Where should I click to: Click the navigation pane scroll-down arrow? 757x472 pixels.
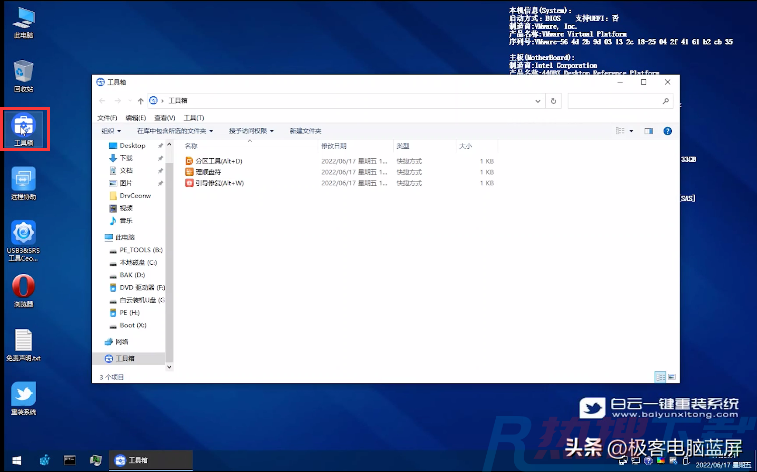point(169,367)
